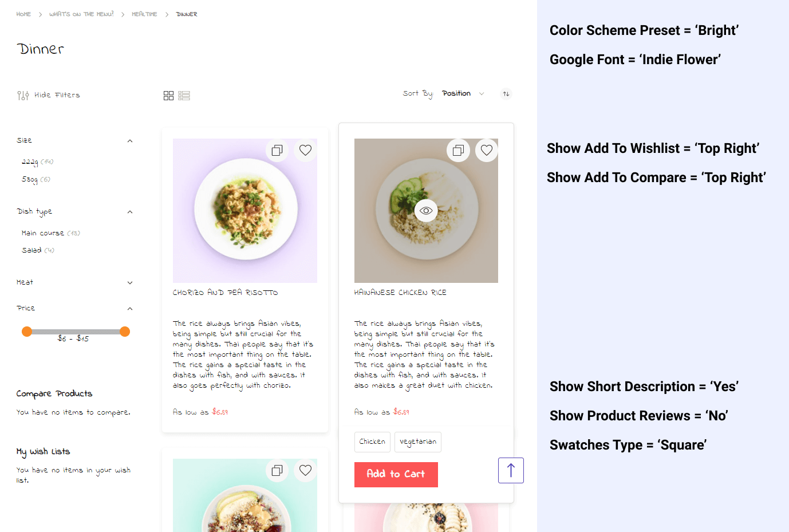Select the Vegetarian swatch option
789x532 pixels.
tap(418, 442)
